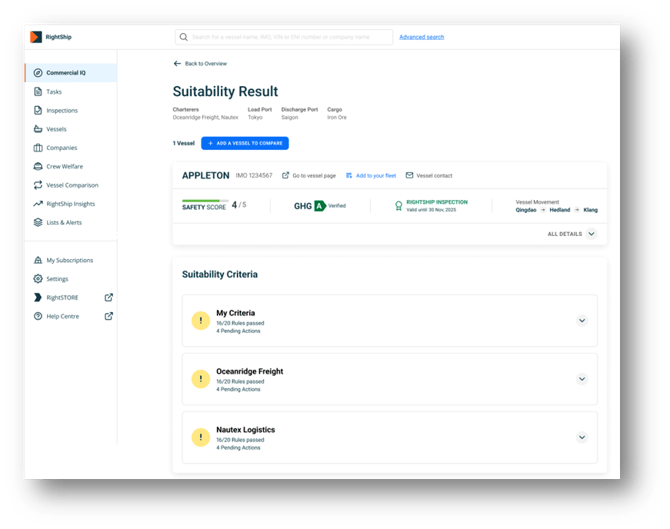
Task: Click the My Criteria warning icon
Action: (x=199, y=320)
